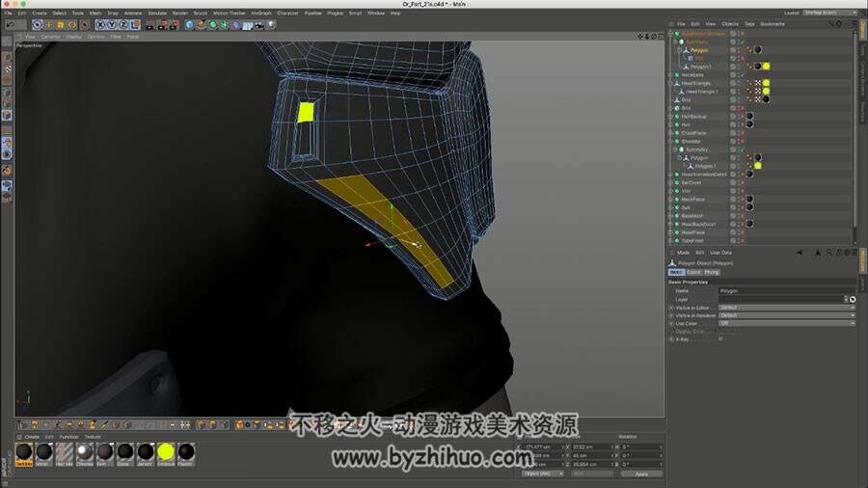Toggle the X-Ray checkbox
The image size is (868, 488).
coord(720,339)
